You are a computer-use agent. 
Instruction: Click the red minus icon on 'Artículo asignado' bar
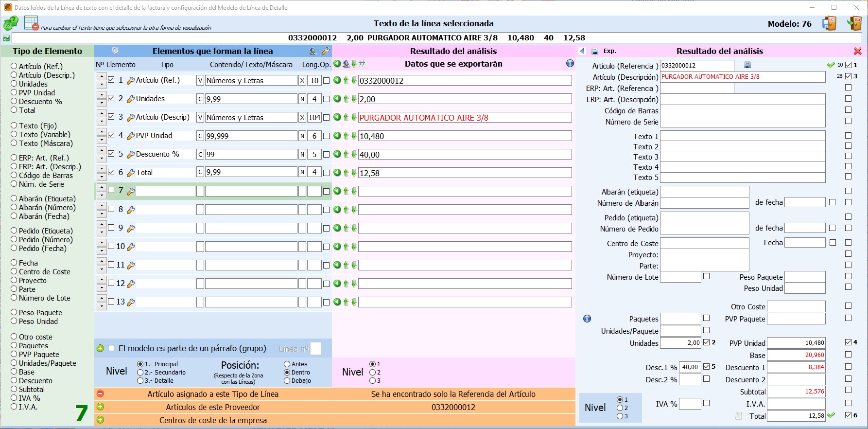(x=100, y=393)
